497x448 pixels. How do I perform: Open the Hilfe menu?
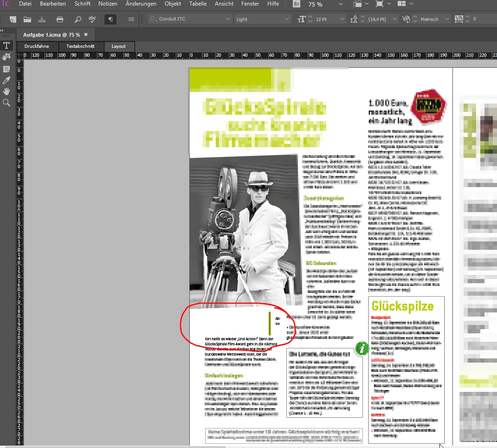click(273, 4)
